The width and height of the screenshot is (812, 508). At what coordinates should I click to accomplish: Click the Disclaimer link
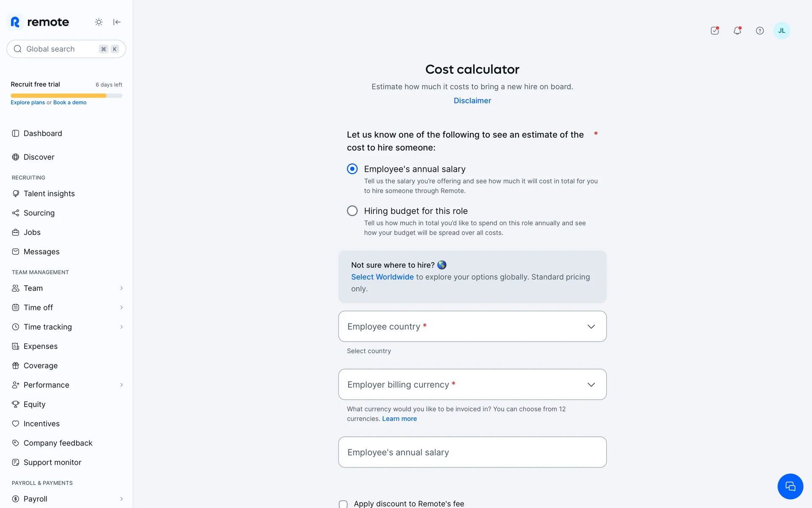click(x=472, y=101)
